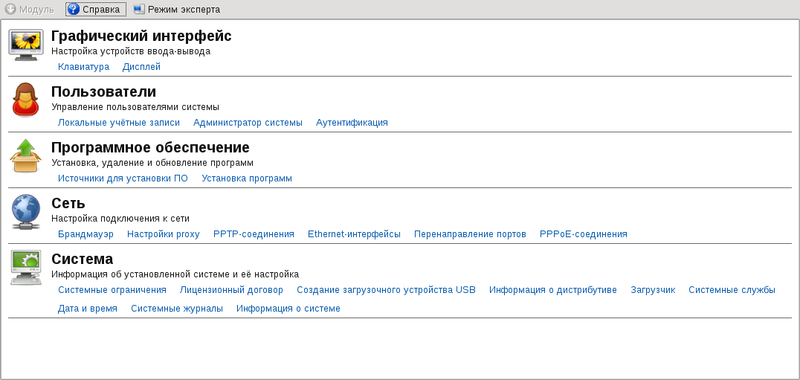Click text Информация об установленной системе и её настройка
Image resolution: width=800 pixels, height=380 pixels.
[175, 274]
